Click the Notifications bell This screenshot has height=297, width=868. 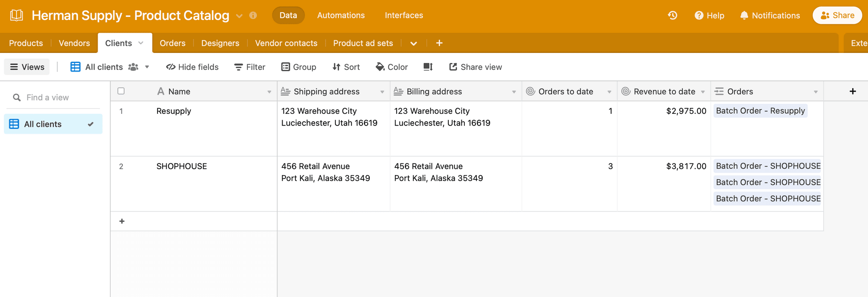coord(770,16)
